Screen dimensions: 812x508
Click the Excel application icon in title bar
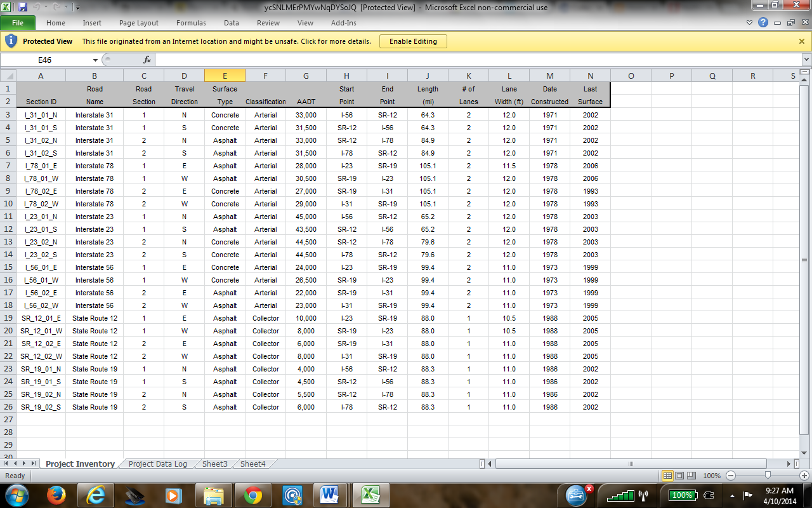[x=7, y=8]
